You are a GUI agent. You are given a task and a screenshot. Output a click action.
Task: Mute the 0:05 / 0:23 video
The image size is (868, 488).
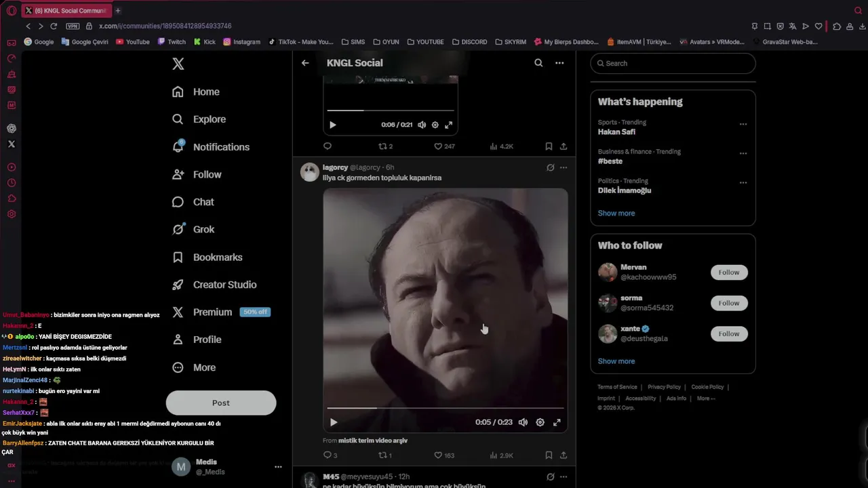click(523, 422)
